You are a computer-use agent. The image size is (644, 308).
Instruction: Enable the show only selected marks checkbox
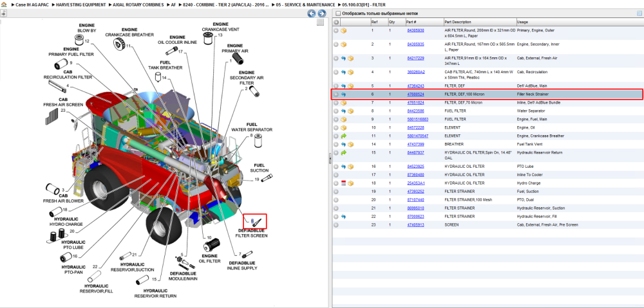337,14
